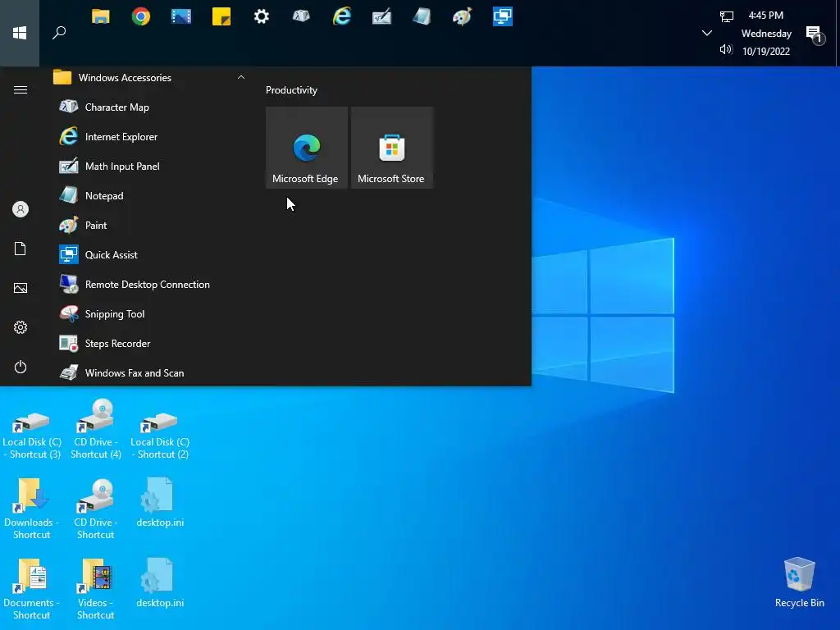
Task: Open Sticky Notes on taskbar
Action: pyautogui.click(x=221, y=16)
